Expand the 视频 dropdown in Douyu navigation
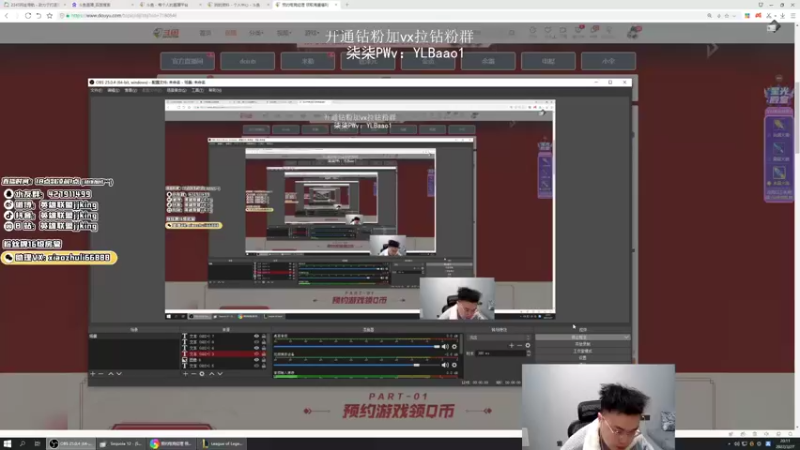Viewport: 800px width, 450px height. coord(284,33)
